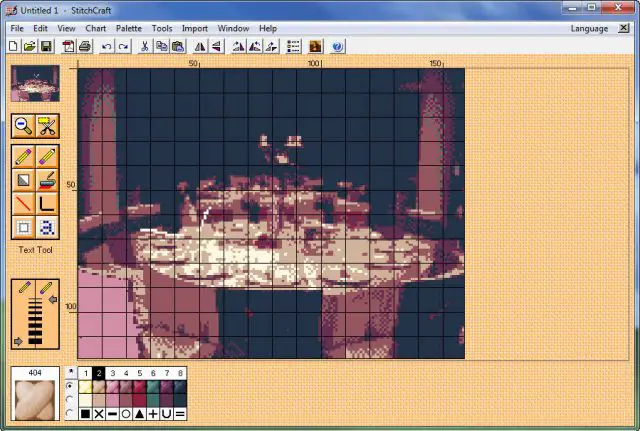This screenshot has height=431, width=640.
Task: Redo the last undone action
Action: click(123, 47)
